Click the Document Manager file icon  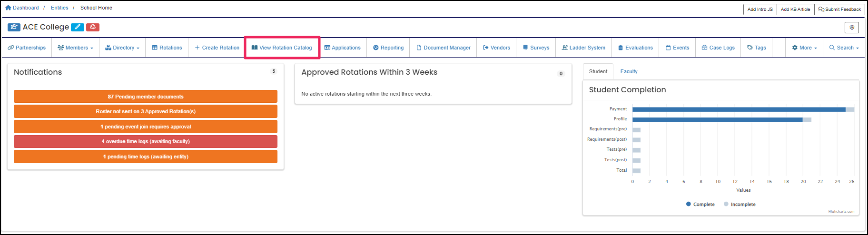coord(419,48)
